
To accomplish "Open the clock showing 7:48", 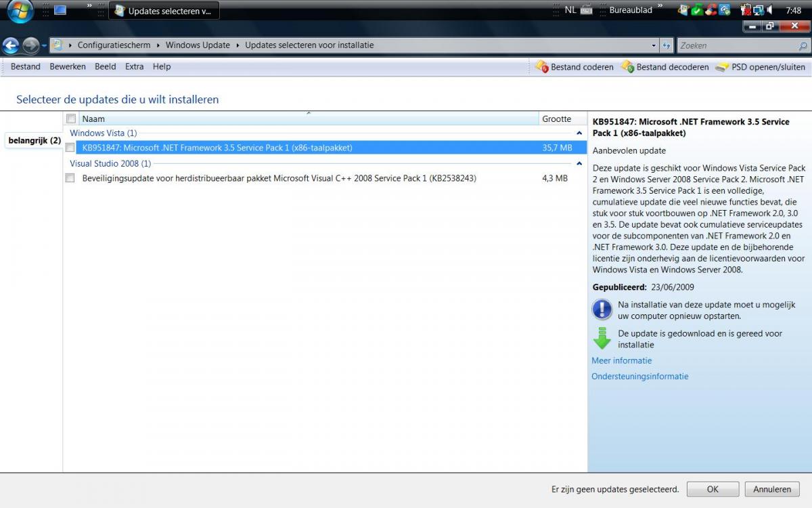I will click(x=794, y=11).
